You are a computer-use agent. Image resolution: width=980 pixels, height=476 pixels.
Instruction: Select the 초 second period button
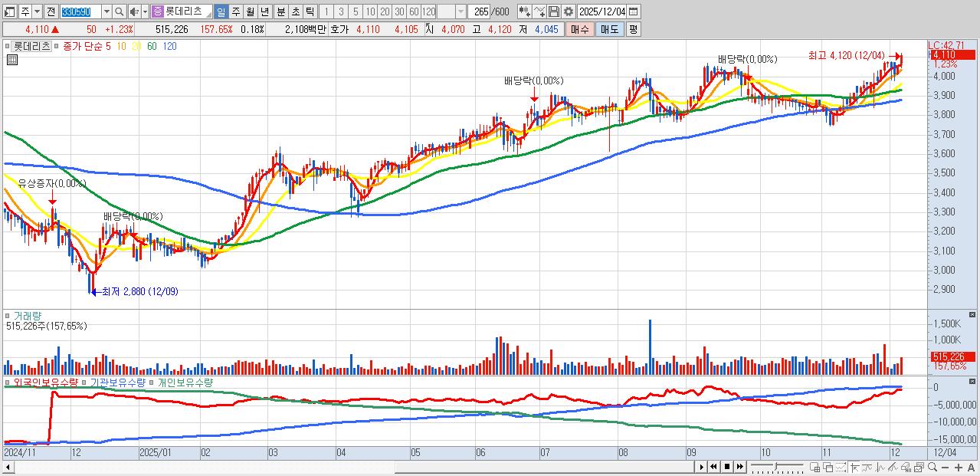295,11
